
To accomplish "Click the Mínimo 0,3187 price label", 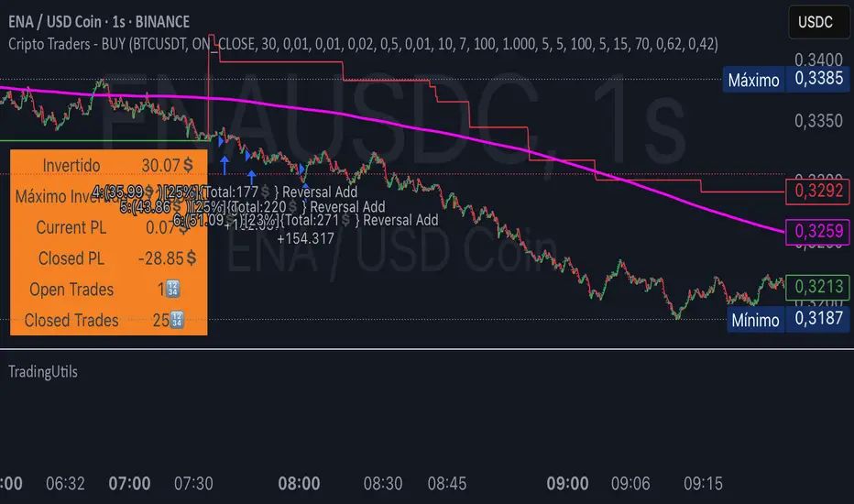I will pyautogui.click(x=786, y=320).
